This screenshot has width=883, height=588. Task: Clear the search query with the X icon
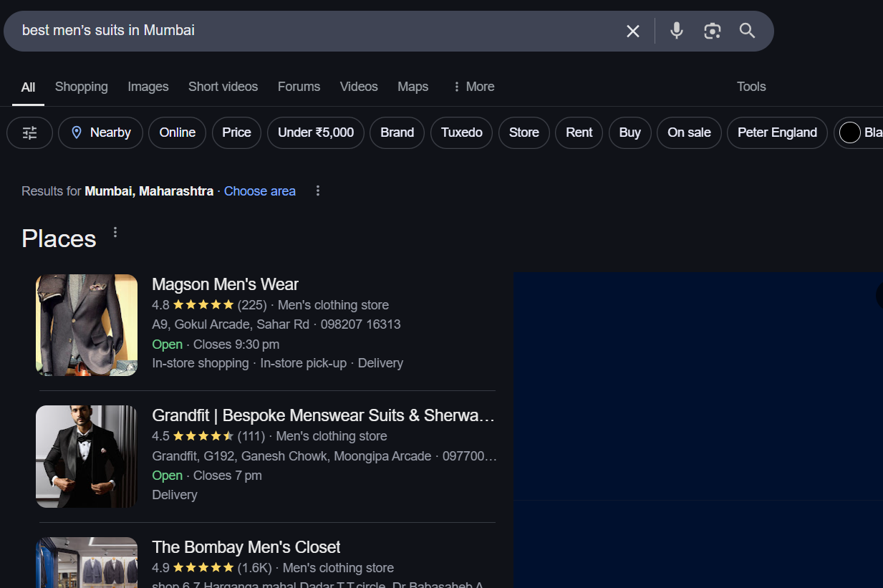click(632, 31)
